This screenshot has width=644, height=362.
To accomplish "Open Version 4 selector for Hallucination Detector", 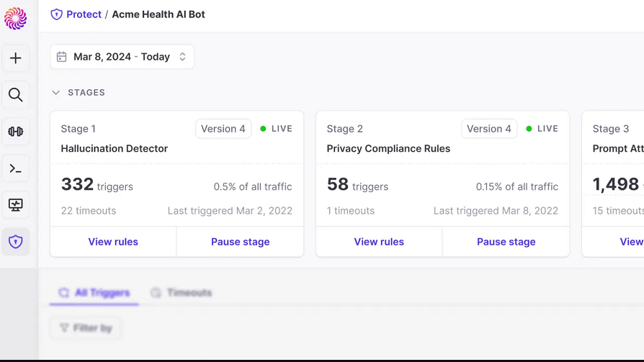I will pos(223,129).
